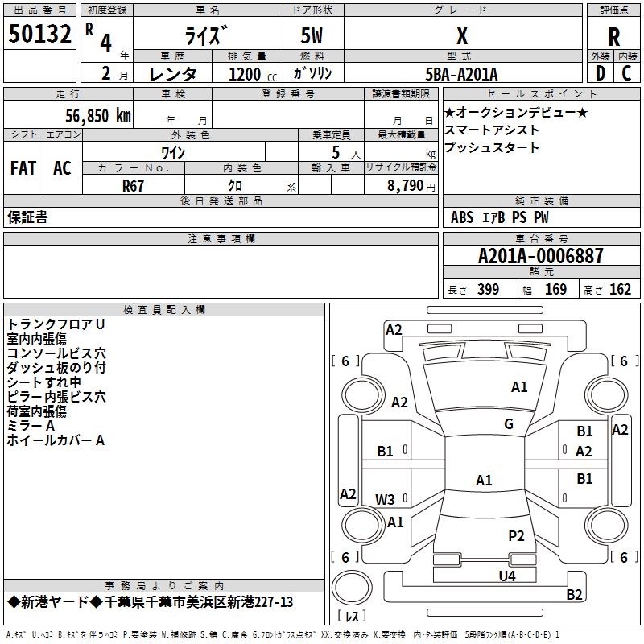This screenshot has height=644, width=644.
Task: Click lot number 50132
Action: click(x=39, y=34)
